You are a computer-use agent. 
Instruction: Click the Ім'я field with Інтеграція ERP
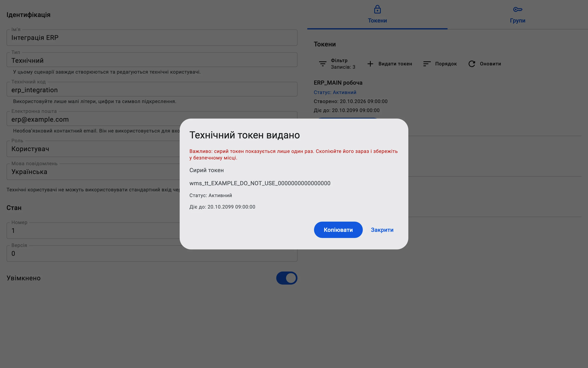coord(152,38)
